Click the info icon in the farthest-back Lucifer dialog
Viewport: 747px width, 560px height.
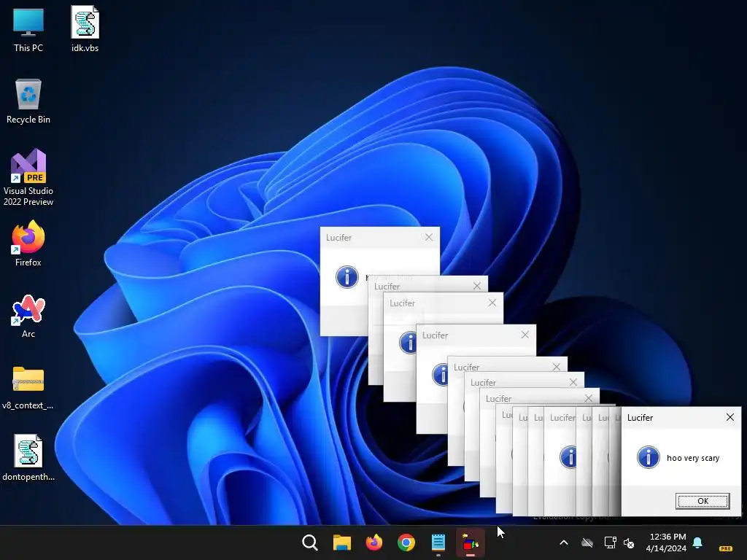point(347,276)
